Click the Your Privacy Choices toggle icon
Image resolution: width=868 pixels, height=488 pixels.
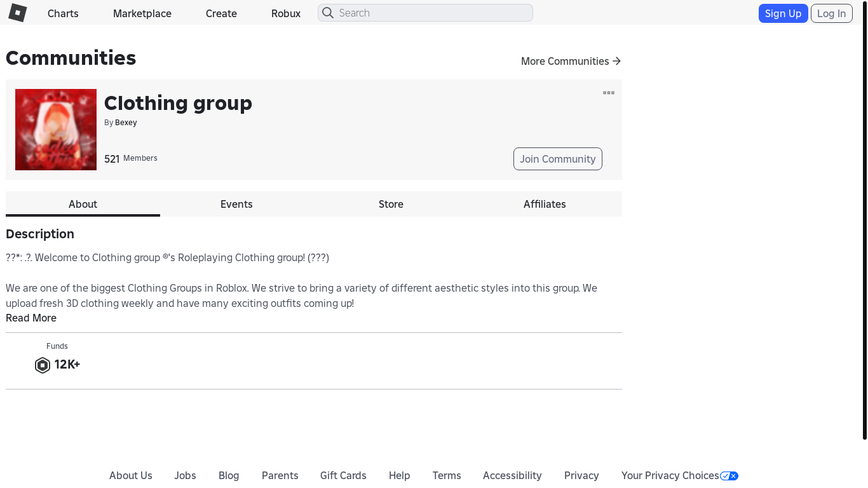(x=729, y=476)
